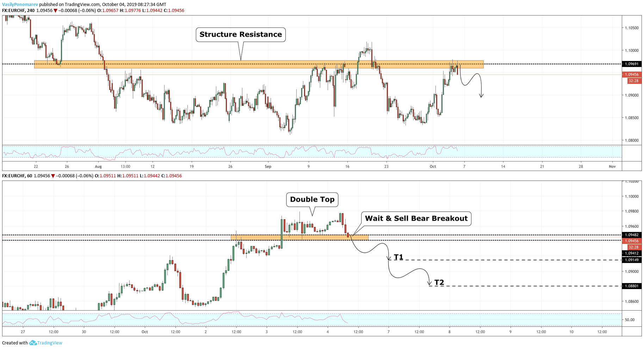Image resolution: width=644 pixels, height=349 pixels.
Task: Click the 'Aug' date label on upper chart
Action: point(98,166)
